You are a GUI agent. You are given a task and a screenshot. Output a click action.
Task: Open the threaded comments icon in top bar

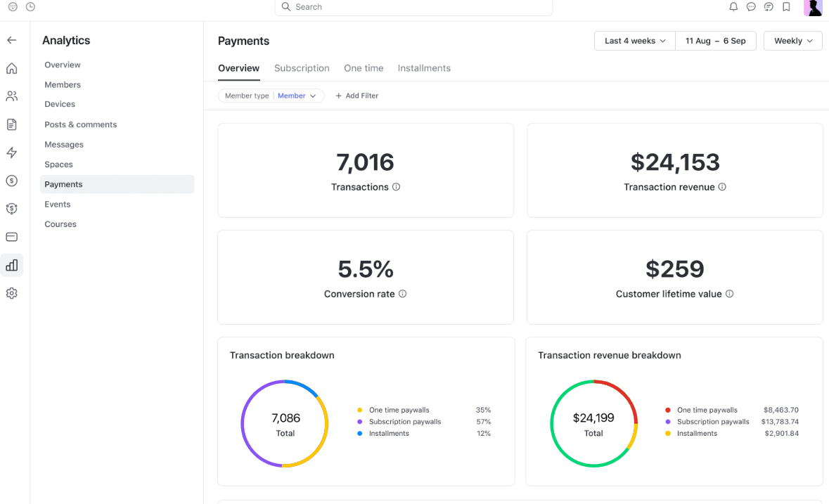coord(769,7)
